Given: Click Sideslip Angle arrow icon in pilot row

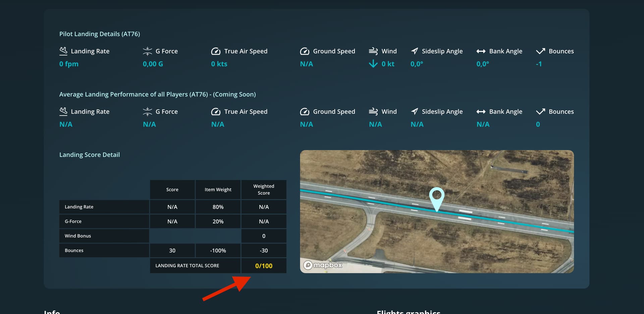Looking at the screenshot, I should (415, 51).
